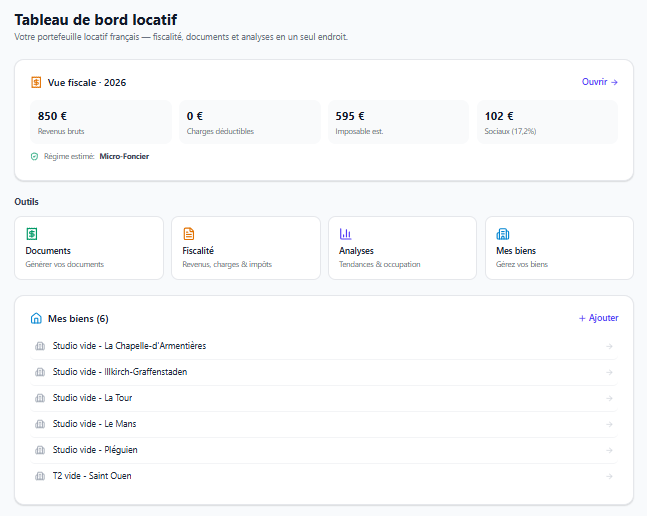Click arrow at end of La Tour row
The image size is (647, 516).
609,398
